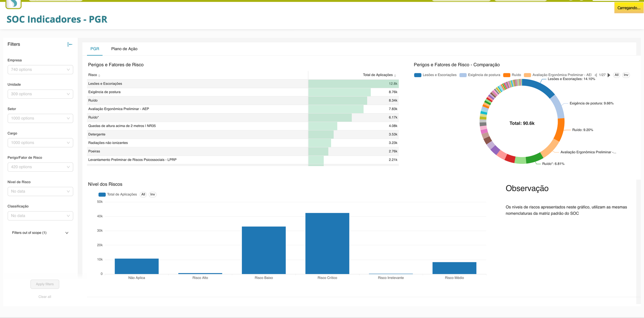Sort table by Risco column
Viewport: 644px width, 318px height.
coord(93,75)
